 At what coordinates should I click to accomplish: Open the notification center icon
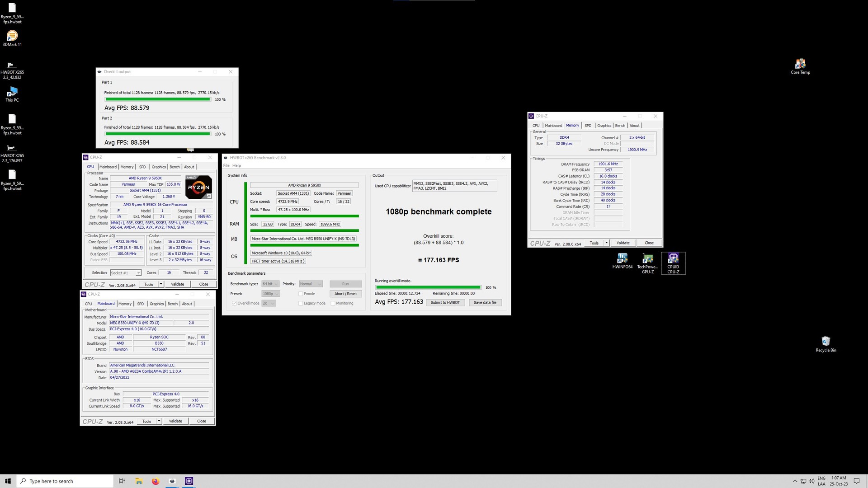[x=856, y=481]
